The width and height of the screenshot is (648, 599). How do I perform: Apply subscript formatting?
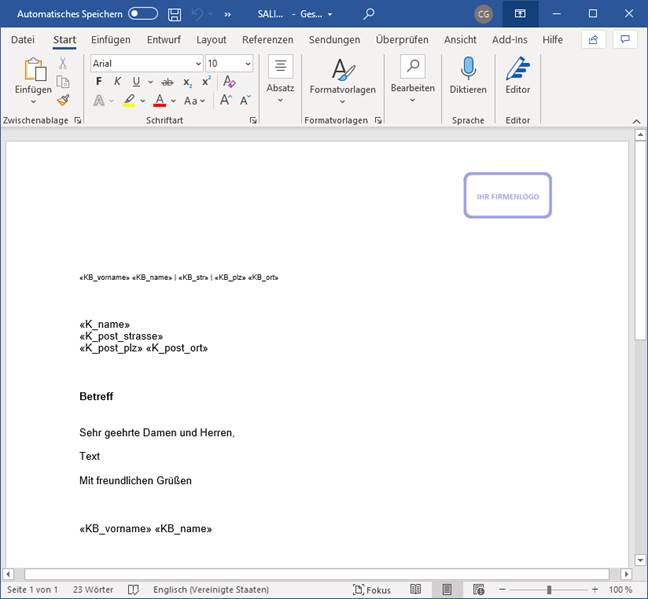187,82
